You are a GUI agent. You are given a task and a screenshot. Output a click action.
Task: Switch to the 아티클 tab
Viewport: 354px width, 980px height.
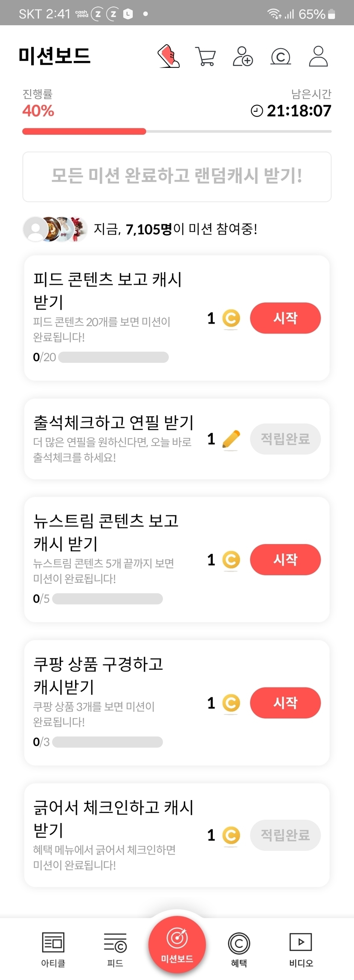click(53, 948)
